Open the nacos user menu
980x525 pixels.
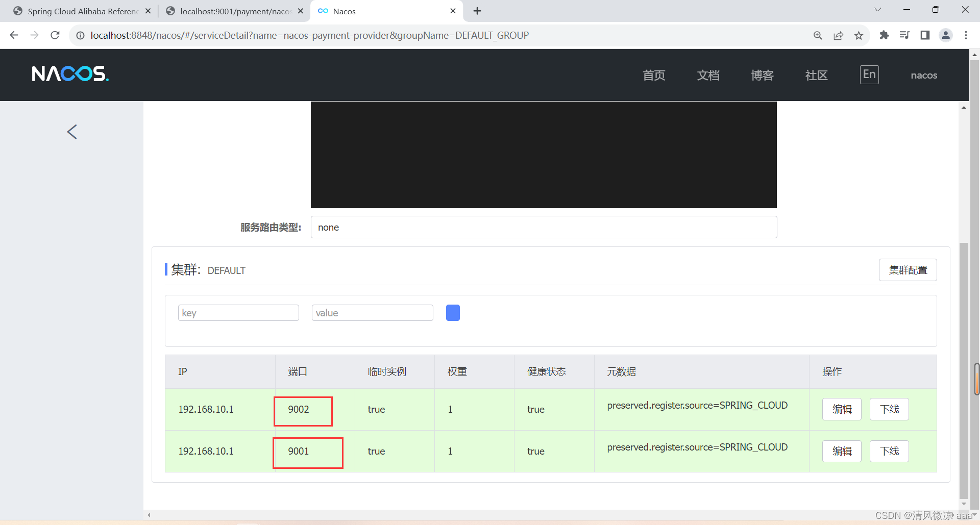[x=924, y=75]
